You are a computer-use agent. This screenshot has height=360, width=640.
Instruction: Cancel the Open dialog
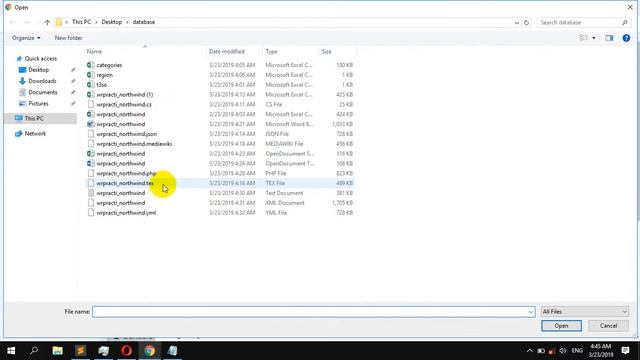(608, 326)
